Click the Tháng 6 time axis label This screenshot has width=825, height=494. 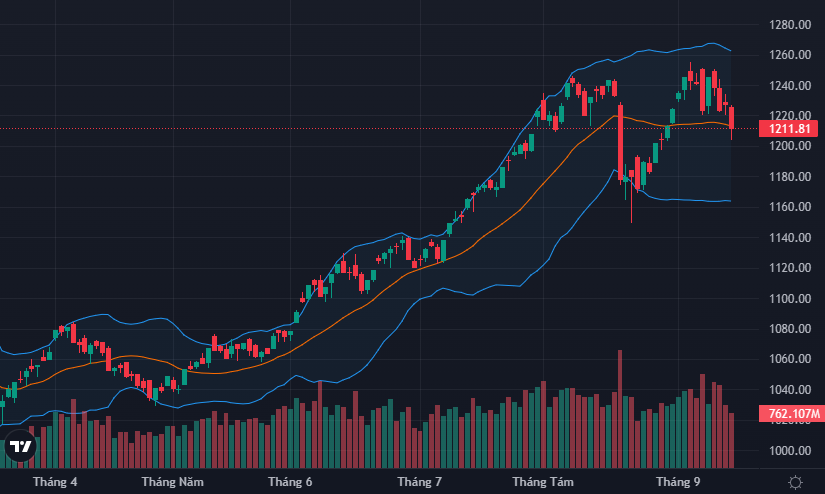pos(291,482)
